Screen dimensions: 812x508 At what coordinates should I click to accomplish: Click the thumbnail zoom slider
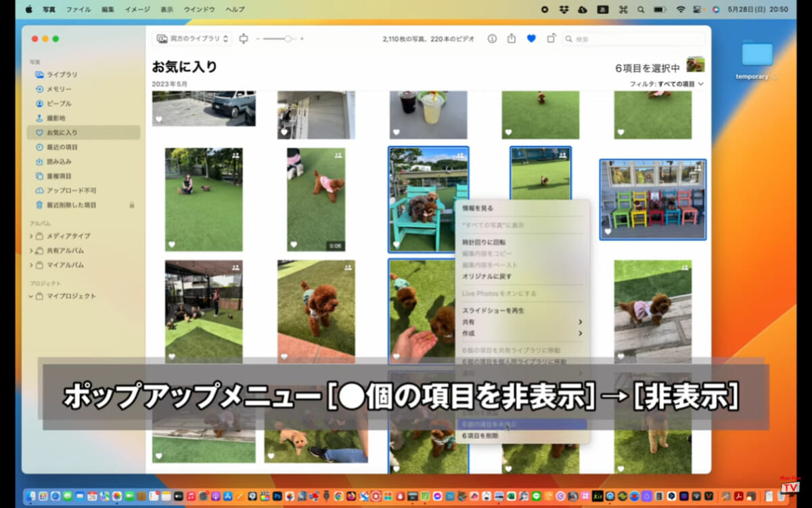coord(279,39)
